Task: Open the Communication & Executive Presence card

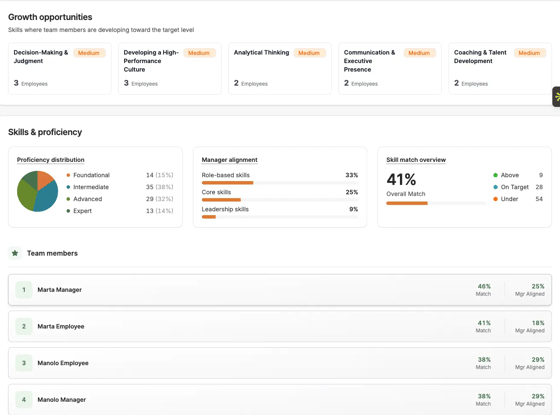Action: tap(390, 69)
